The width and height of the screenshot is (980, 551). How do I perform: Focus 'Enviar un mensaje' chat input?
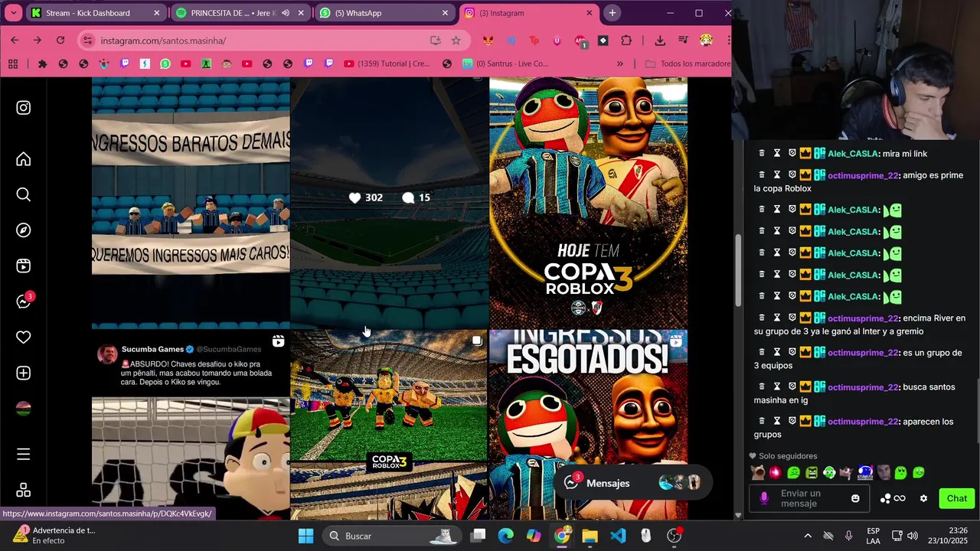(x=808, y=498)
